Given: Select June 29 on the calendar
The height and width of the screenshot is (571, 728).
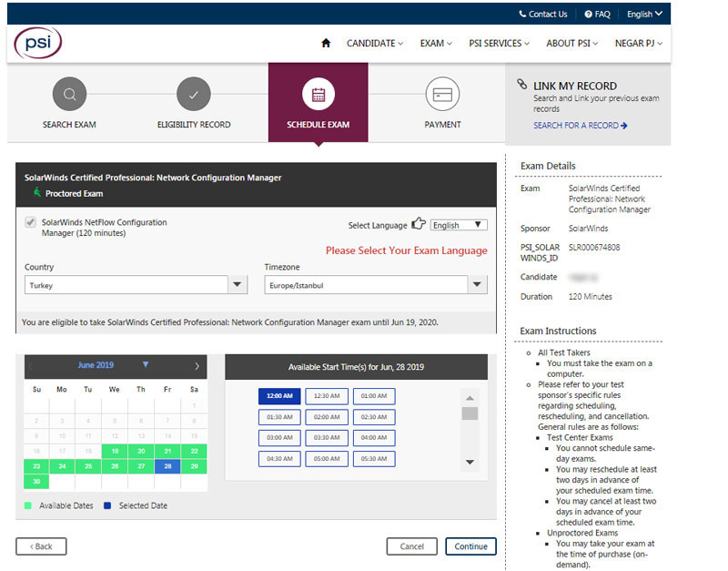Looking at the screenshot, I should [194, 466].
